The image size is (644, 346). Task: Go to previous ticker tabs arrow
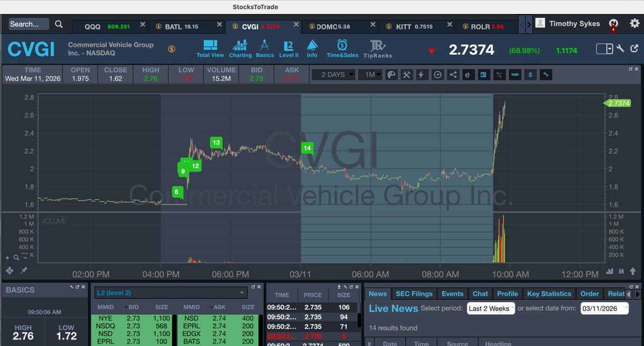point(522,24)
